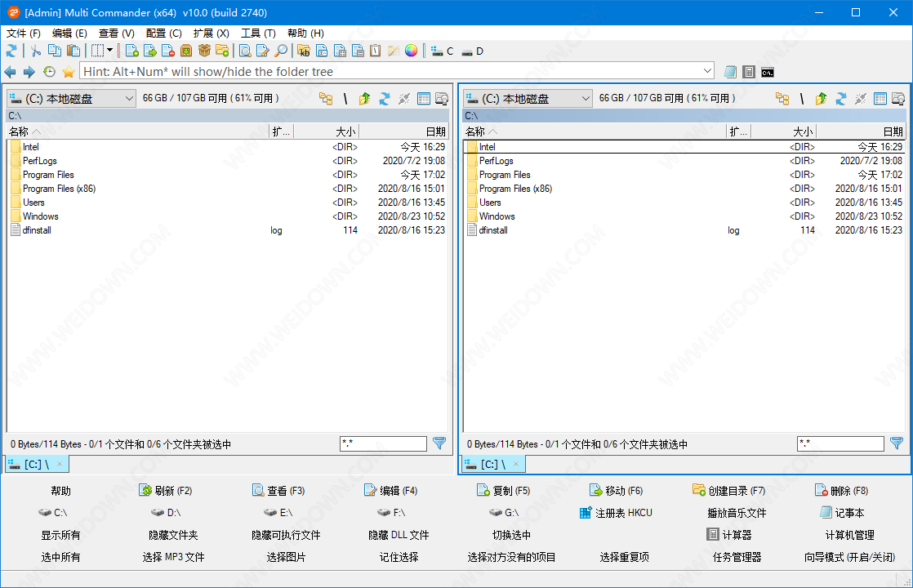Click the 创建目录 (F7) button
Screen dimensions: 913x588
pyautogui.click(x=729, y=491)
